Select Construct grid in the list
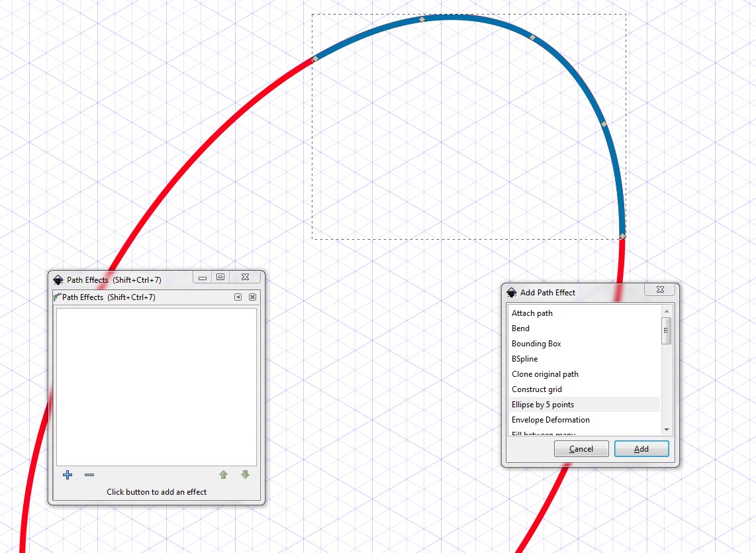756x553 pixels. (x=537, y=389)
